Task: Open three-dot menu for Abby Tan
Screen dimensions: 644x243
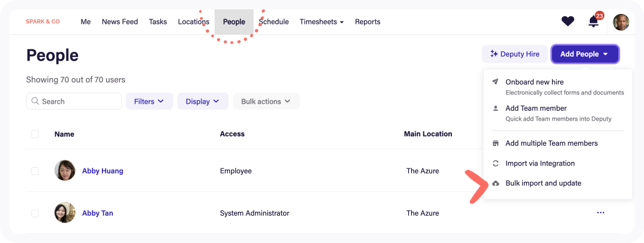Action: click(600, 213)
